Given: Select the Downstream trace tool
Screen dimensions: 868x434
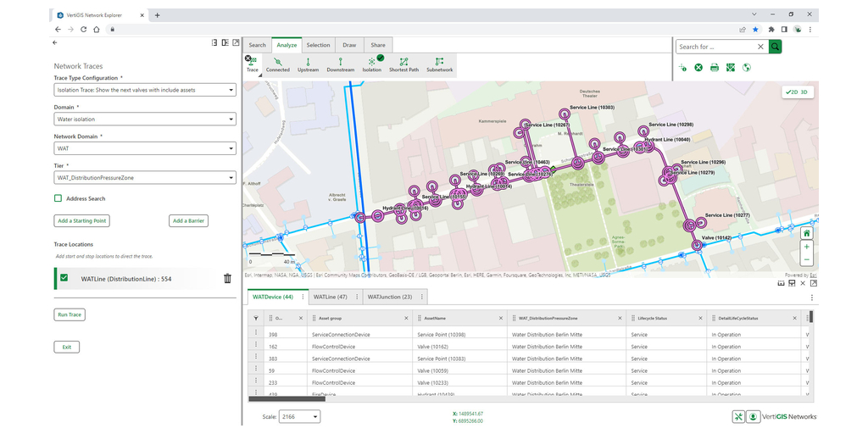Looking at the screenshot, I should pyautogui.click(x=340, y=64).
